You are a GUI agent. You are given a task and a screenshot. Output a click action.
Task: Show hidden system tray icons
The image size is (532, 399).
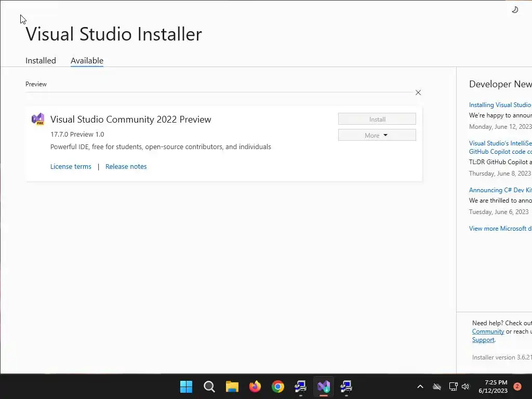point(420,387)
